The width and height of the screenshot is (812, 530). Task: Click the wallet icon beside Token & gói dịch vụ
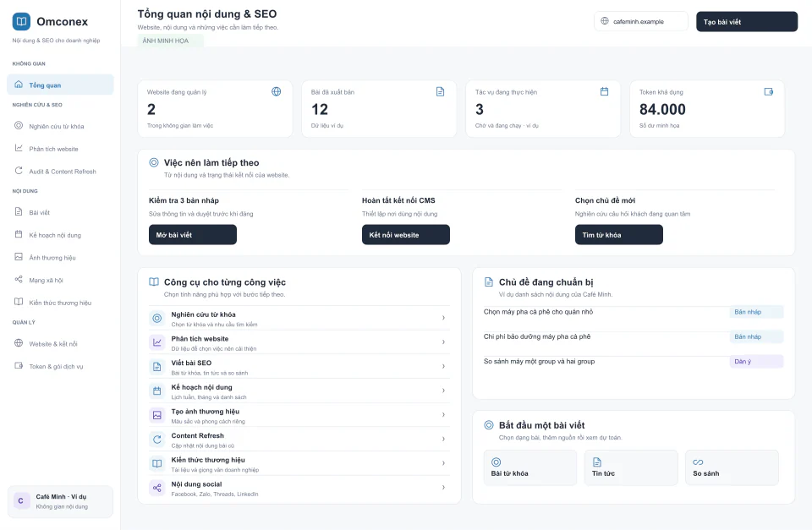tap(19, 365)
